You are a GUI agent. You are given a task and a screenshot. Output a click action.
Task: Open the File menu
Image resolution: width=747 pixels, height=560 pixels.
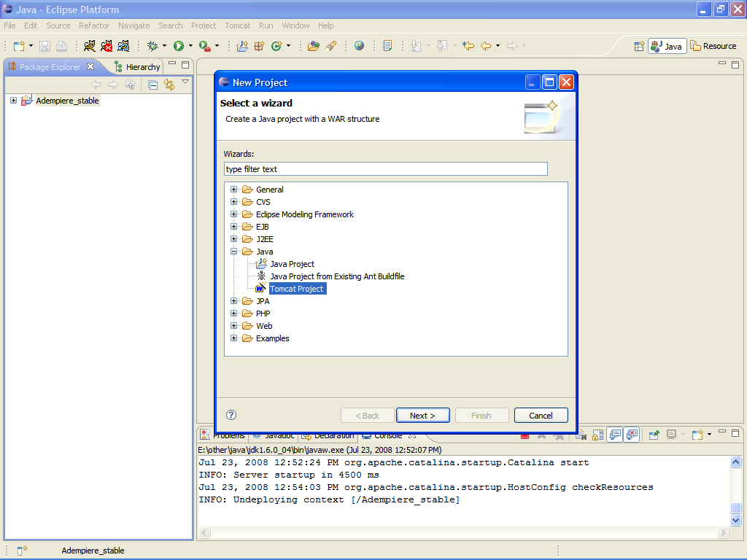(x=9, y=26)
